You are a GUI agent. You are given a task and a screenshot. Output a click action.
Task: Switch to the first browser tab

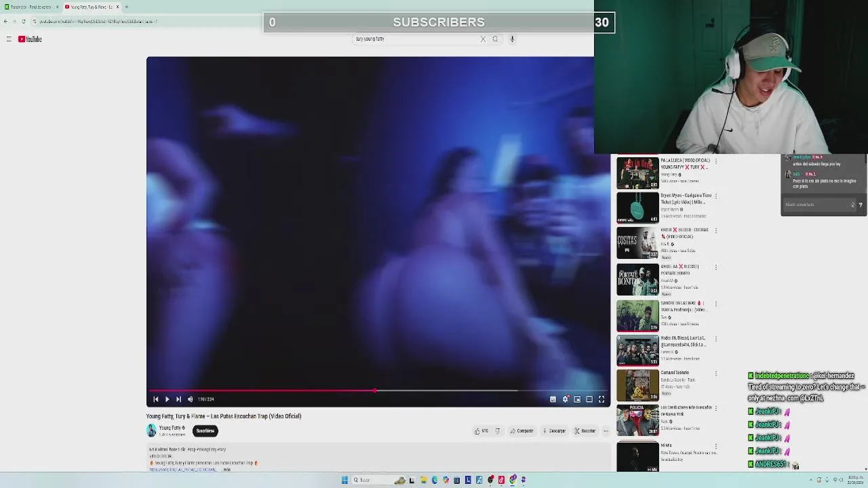pos(31,7)
